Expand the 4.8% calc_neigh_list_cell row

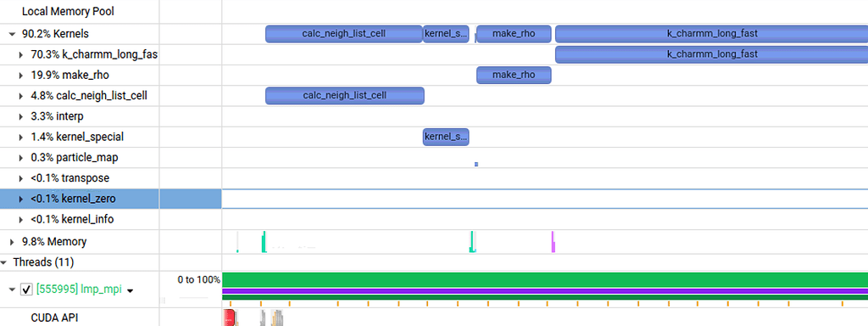pyautogui.click(x=21, y=96)
